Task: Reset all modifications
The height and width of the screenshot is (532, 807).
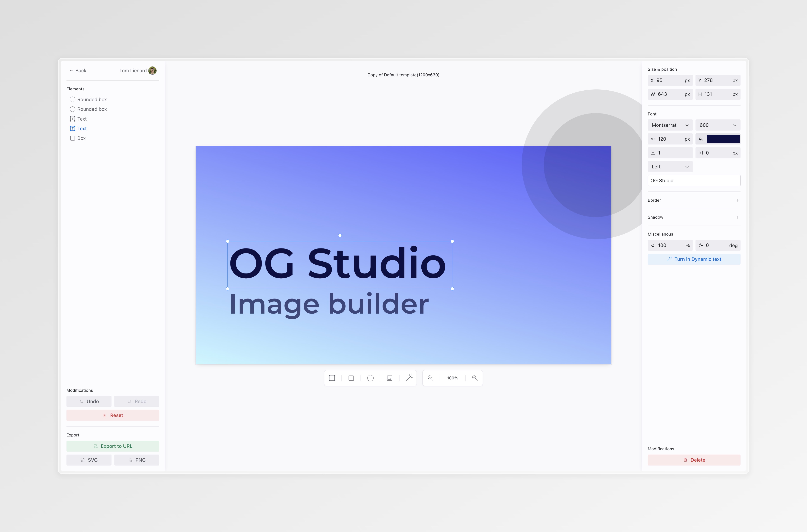Action: tap(113, 415)
